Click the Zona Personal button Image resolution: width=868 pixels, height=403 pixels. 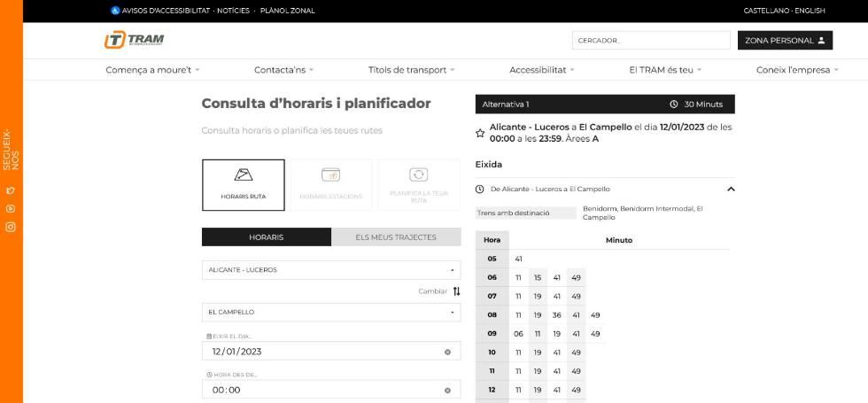(785, 40)
